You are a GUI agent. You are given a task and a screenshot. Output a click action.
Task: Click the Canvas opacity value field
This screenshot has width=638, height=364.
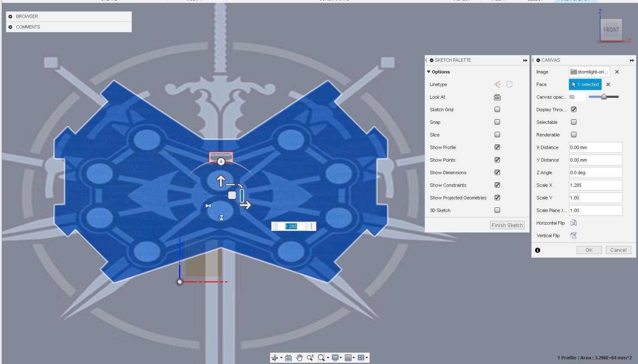(x=577, y=97)
